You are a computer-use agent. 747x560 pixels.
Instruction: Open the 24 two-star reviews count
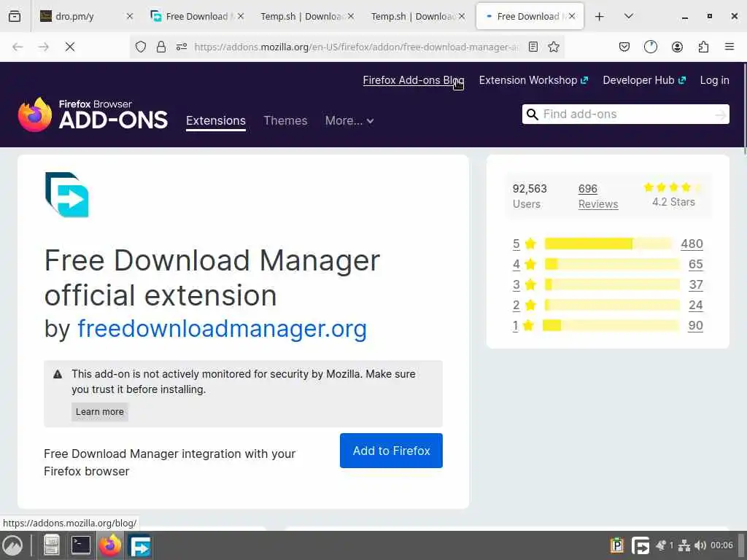click(695, 306)
